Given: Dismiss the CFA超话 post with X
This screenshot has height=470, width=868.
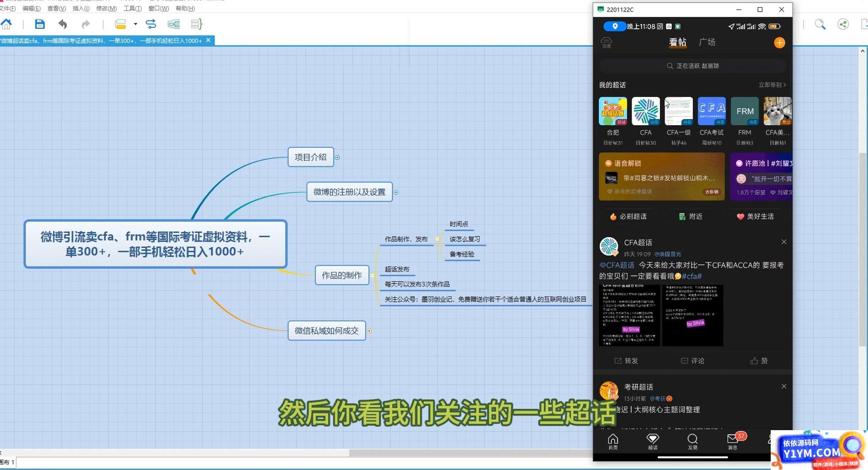Looking at the screenshot, I should 784,242.
